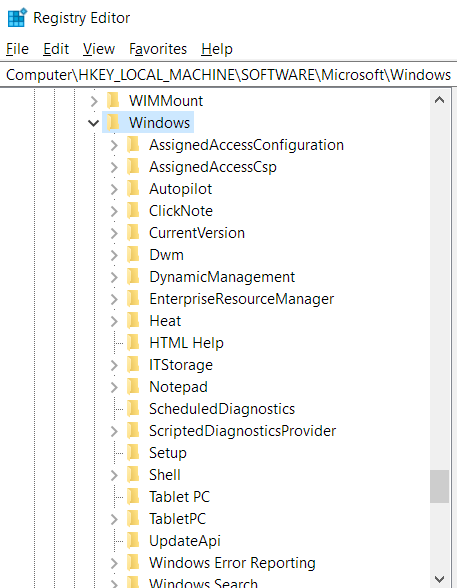Expand the ClickNote key
The height and width of the screenshot is (588, 457).
point(114,211)
